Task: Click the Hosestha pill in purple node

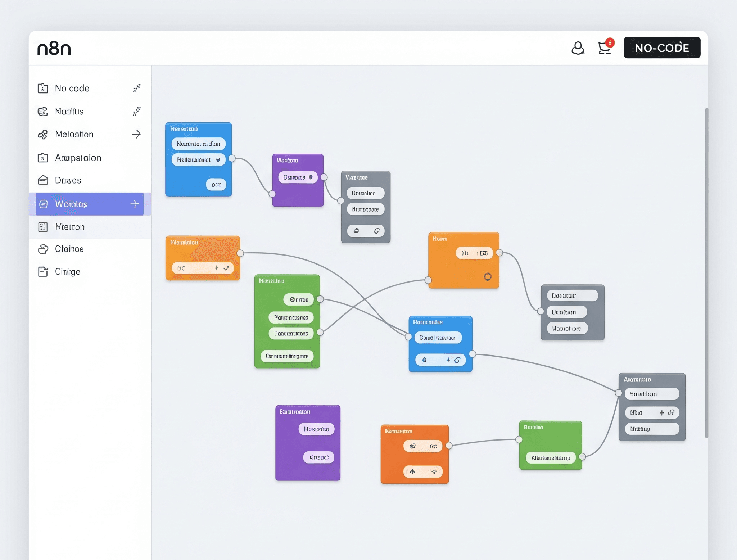Action: (316, 429)
